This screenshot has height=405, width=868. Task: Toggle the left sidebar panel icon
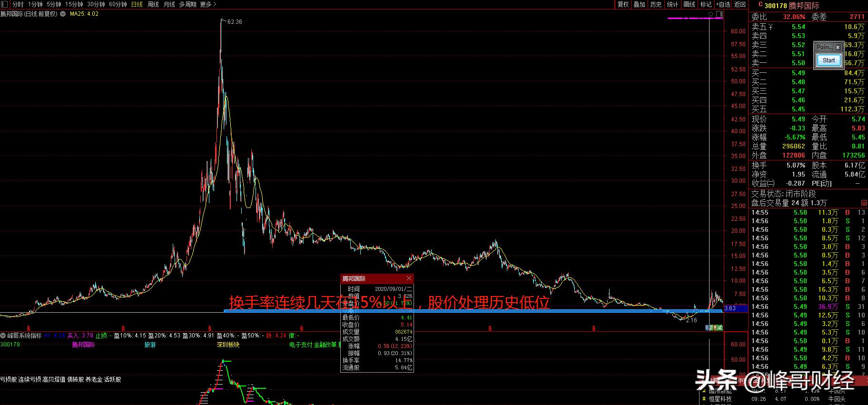5,4
